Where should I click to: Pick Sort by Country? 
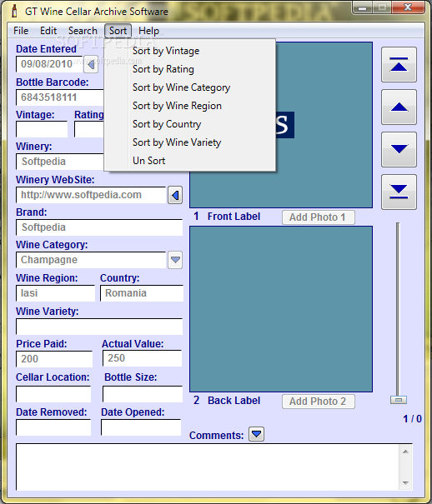190,124
